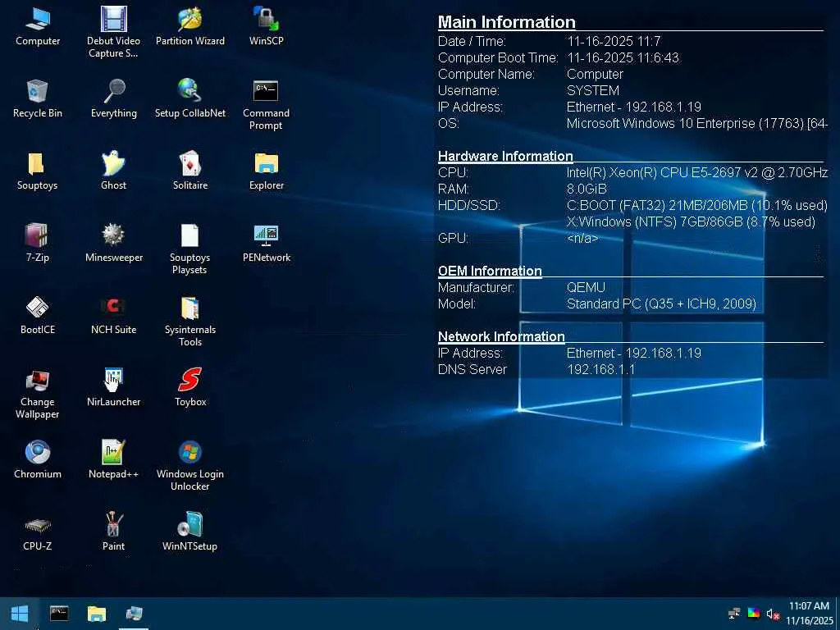Open the taskbar clock showing 11:07 AM

pos(810,614)
